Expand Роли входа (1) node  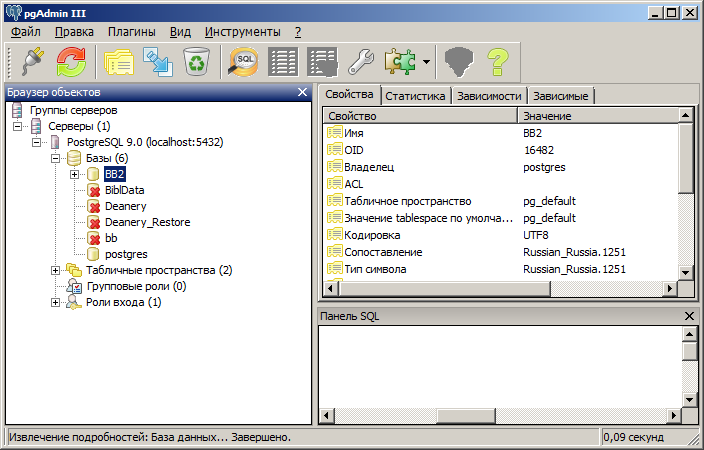point(55,302)
